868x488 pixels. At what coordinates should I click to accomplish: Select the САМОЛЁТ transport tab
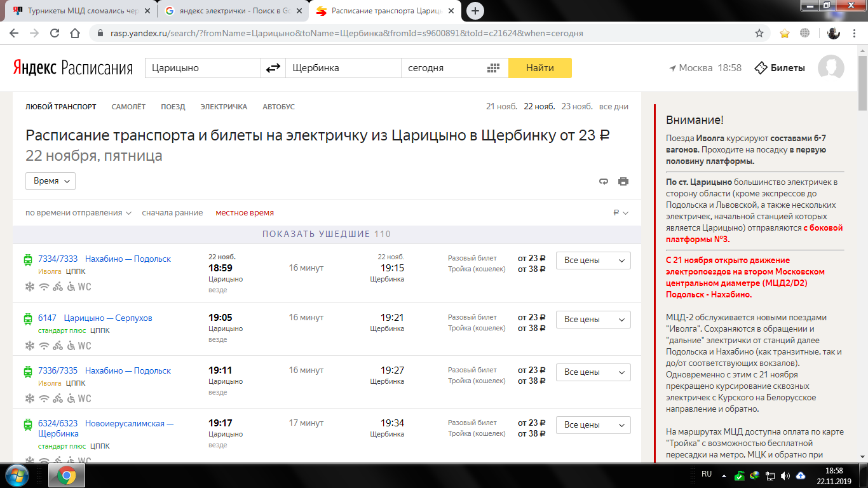(x=128, y=107)
